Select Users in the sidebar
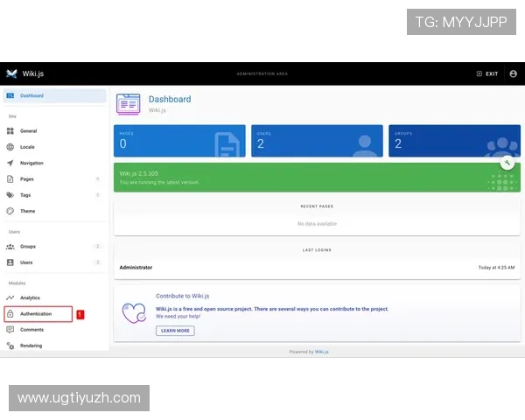Screen dimensions: 525x420 pyautogui.click(x=26, y=262)
